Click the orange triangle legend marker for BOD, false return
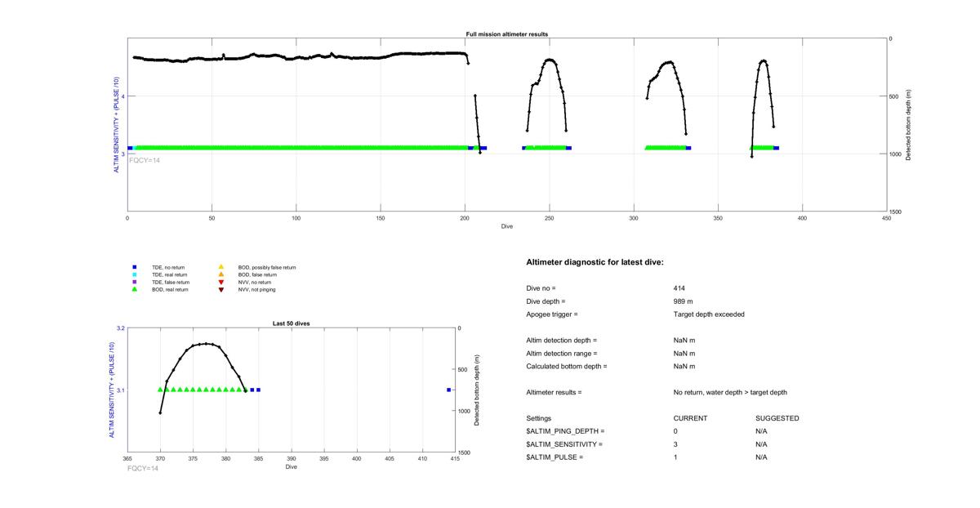 220,274
